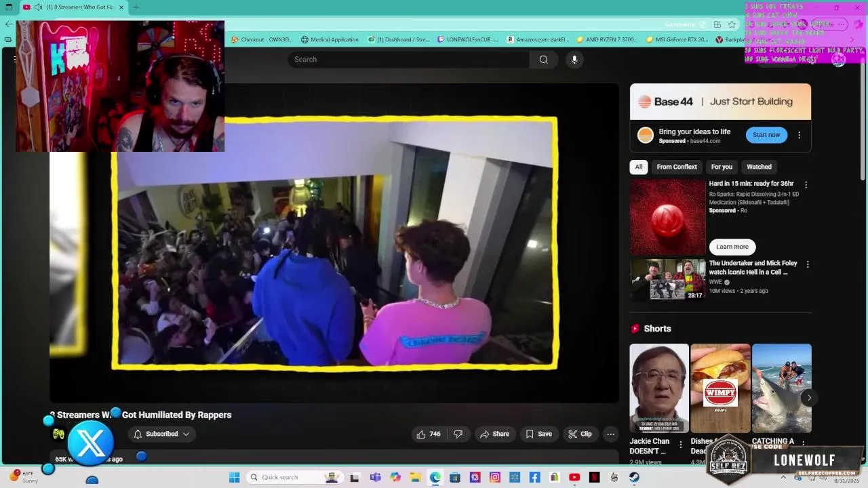
Task: Click the Base 44 ad banner
Action: [x=720, y=102]
